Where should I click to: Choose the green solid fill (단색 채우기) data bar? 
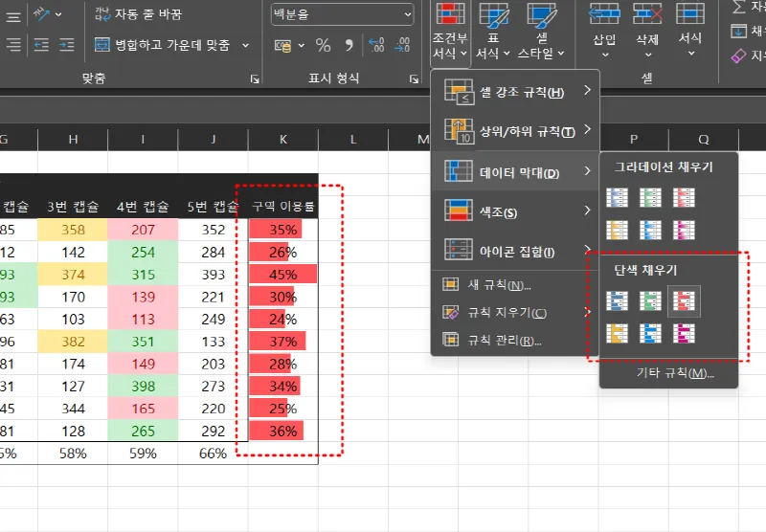tap(650, 301)
